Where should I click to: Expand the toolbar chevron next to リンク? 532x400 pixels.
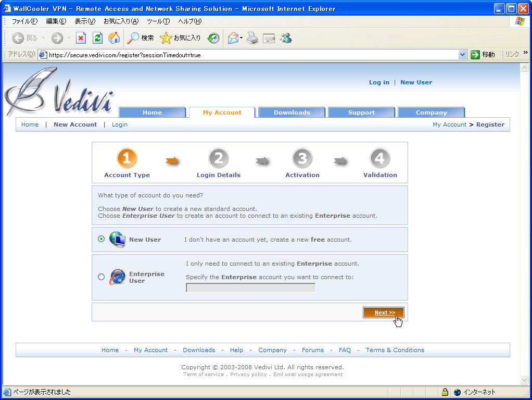coord(525,53)
